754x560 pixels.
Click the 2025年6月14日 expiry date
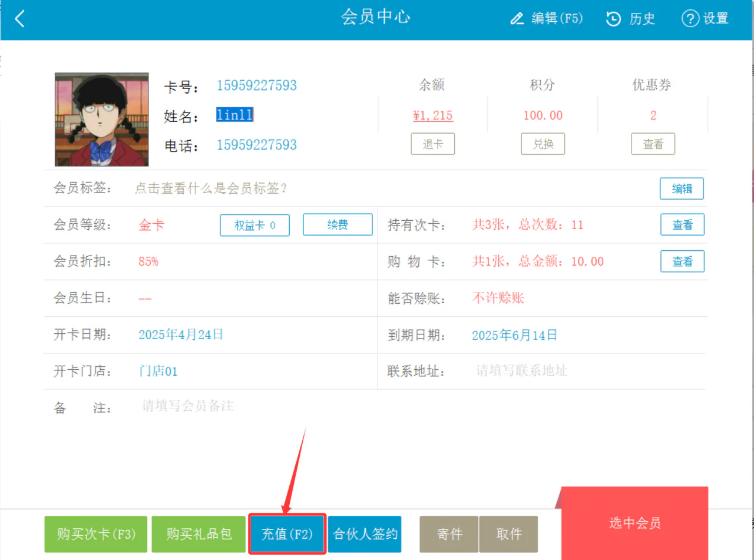click(x=514, y=336)
